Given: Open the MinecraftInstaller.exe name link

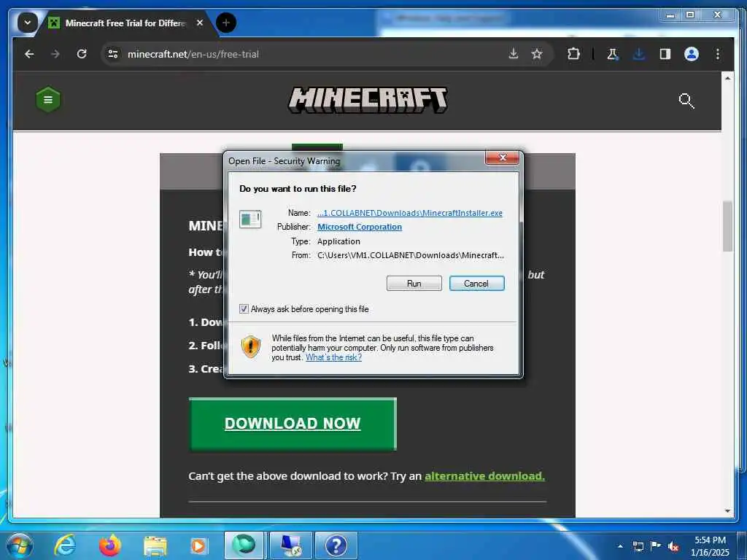Looking at the screenshot, I should coord(410,213).
